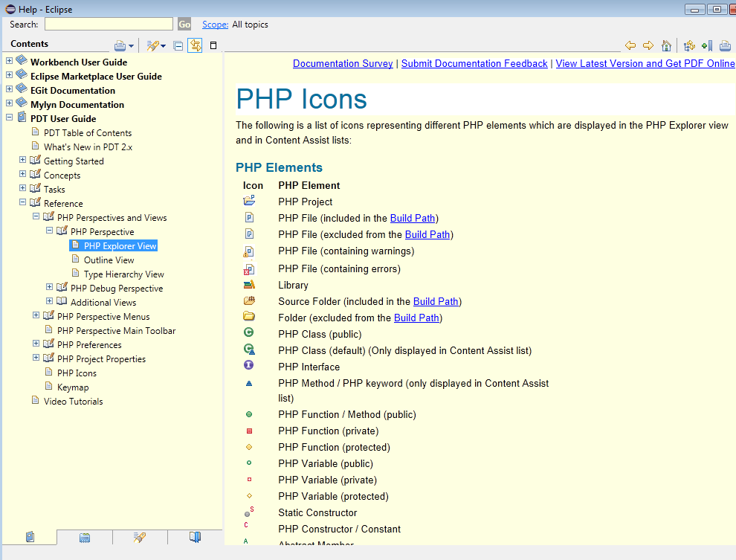Switch to the Contents tab at bottom
This screenshot has width=736, height=560.
click(x=30, y=537)
